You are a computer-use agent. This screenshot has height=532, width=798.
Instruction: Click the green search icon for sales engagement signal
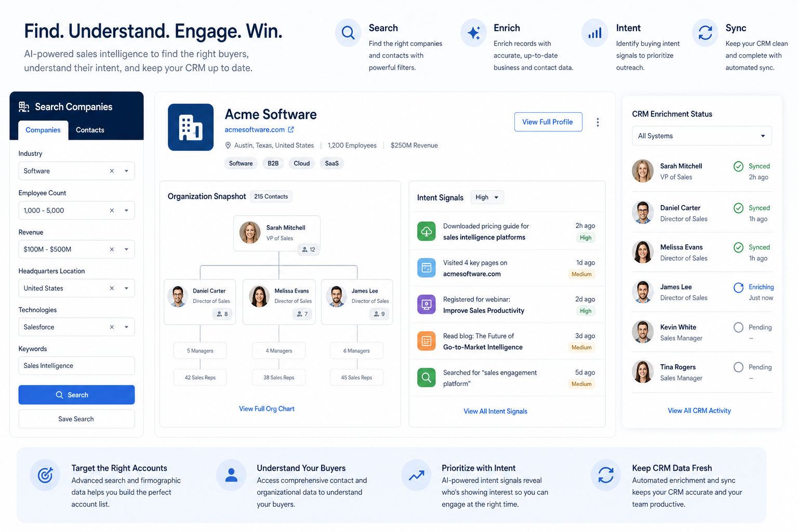tap(427, 378)
